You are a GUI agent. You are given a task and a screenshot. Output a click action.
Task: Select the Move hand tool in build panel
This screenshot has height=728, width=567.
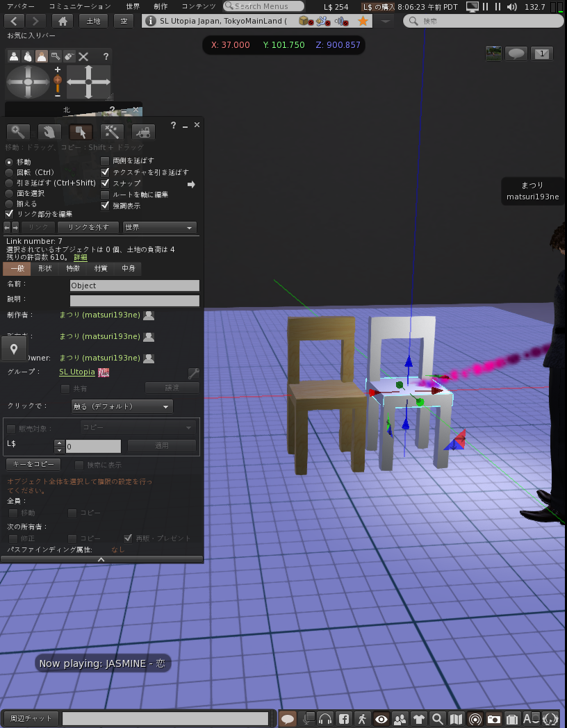[x=49, y=132]
